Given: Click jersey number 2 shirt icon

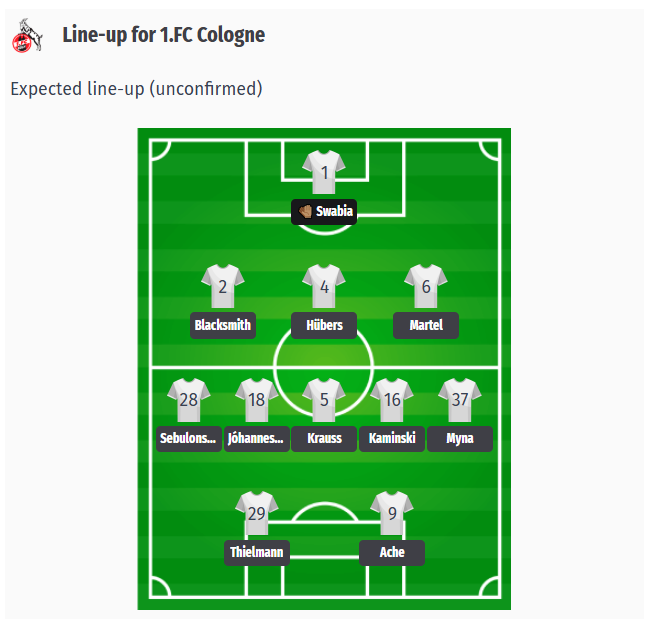Looking at the screenshot, I should pyautogui.click(x=222, y=286).
